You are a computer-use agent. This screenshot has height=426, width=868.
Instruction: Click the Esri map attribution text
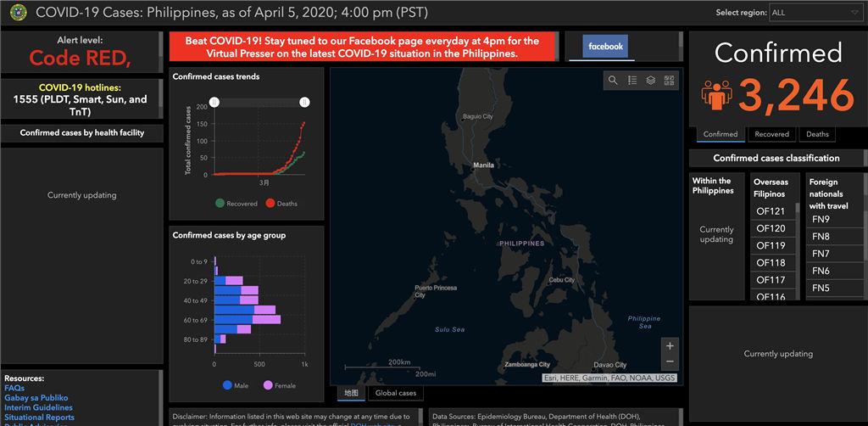click(x=609, y=378)
